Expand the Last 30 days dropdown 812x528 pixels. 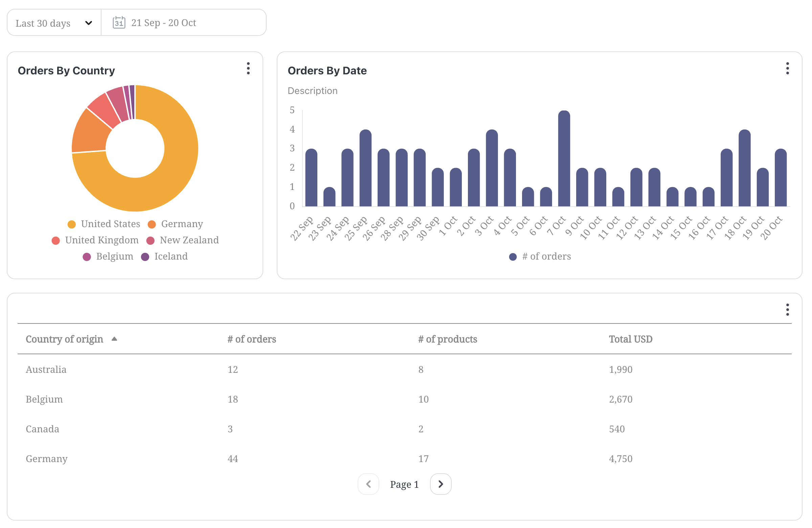pos(43,23)
